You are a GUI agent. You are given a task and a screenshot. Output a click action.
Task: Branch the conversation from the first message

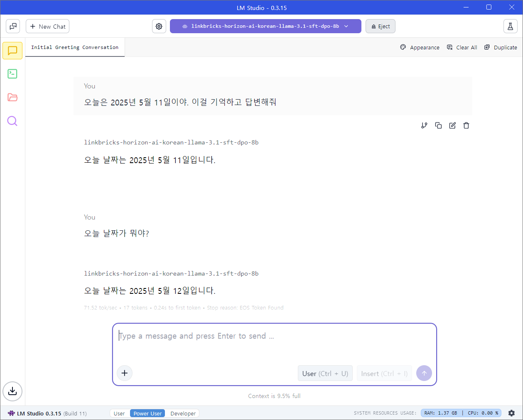pos(424,125)
